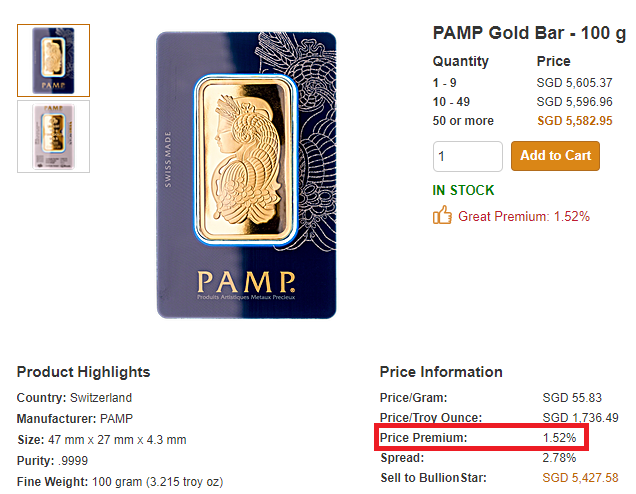This screenshot has height=494, width=636.
Task: Click the Great Premium: 1.52% link
Action: click(x=523, y=216)
